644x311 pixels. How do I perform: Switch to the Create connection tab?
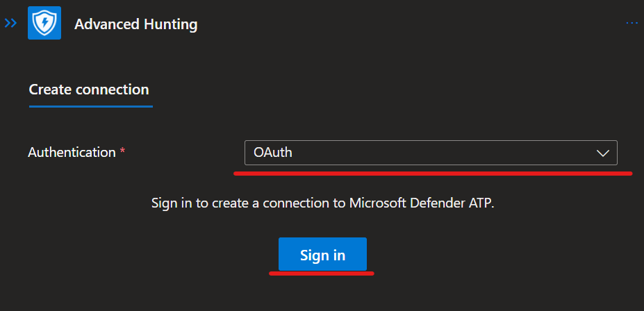pos(89,90)
